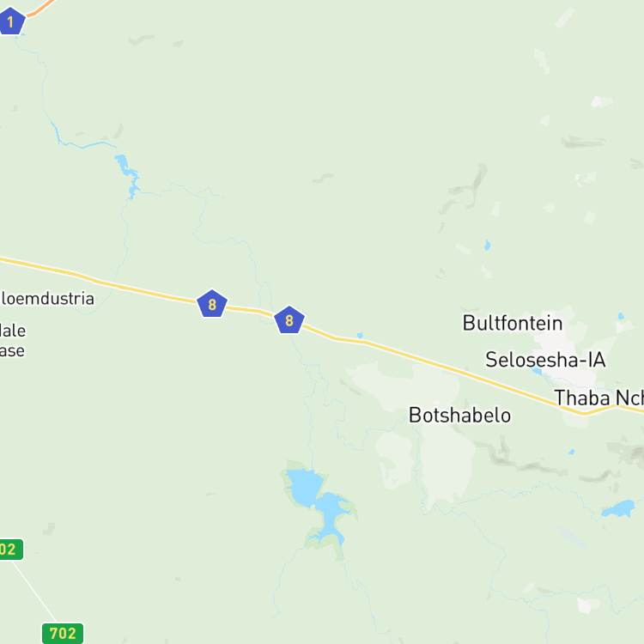Click the orange highway segment near shield 1

pos(41,9)
